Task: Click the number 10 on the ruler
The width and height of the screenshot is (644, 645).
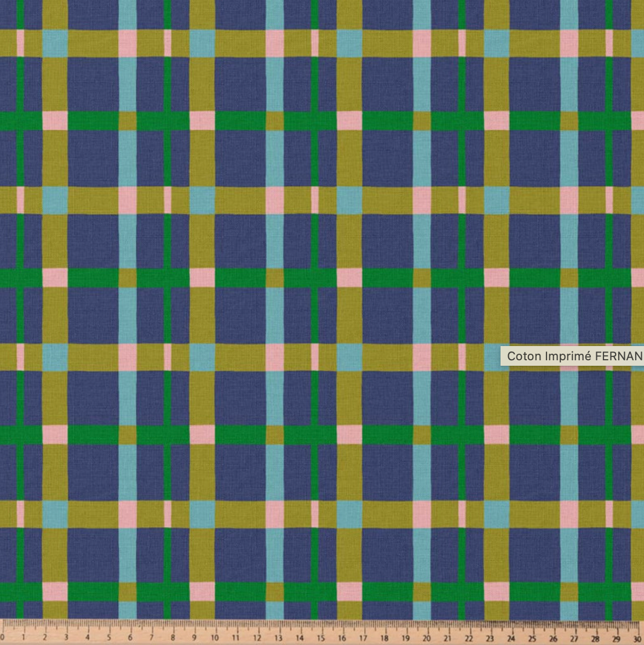Action: (x=215, y=638)
